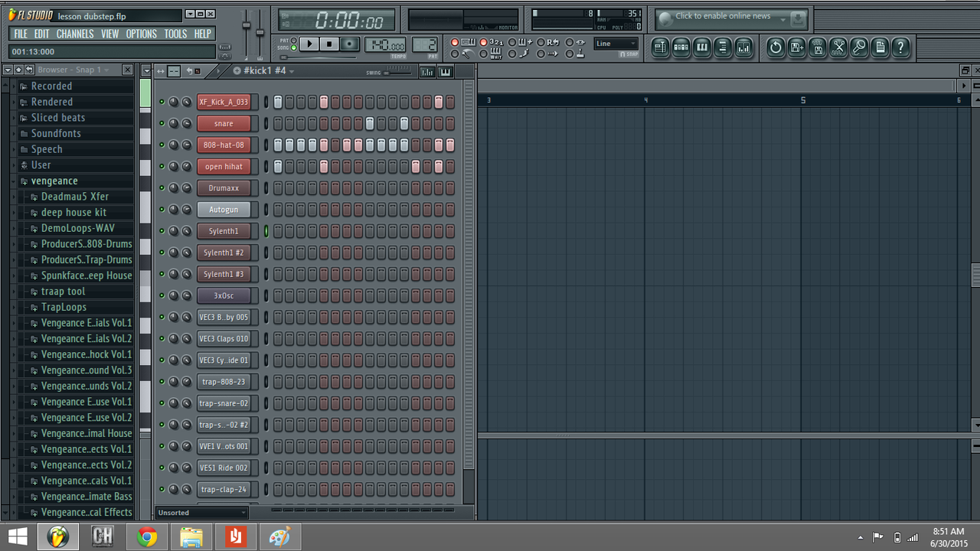Open the CHANNELS menu

tap(75, 34)
